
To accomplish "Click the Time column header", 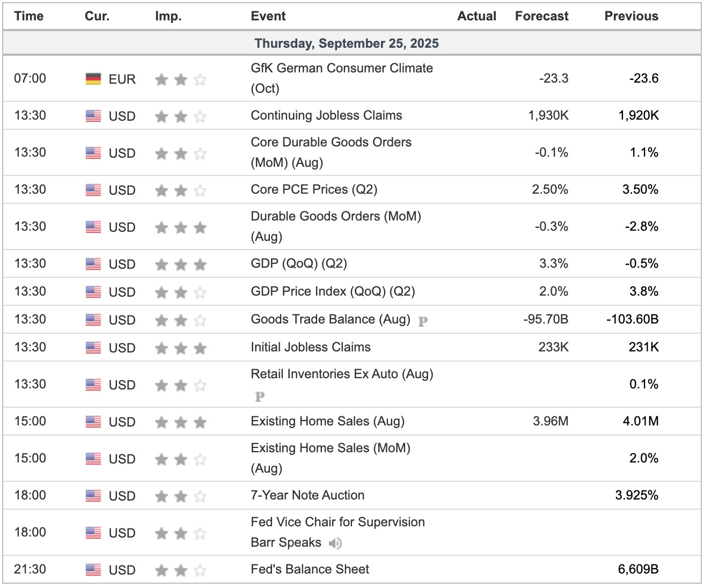I will pyautogui.click(x=29, y=16).
